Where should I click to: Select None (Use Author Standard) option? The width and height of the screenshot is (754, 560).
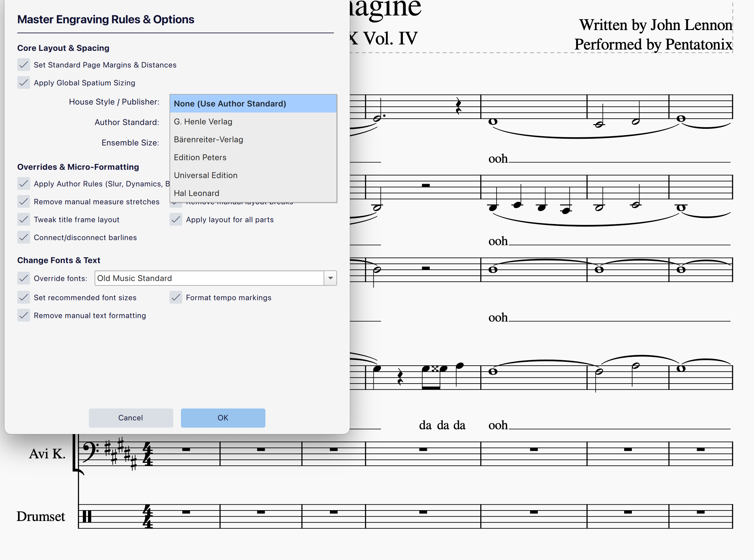[x=253, y=103]
